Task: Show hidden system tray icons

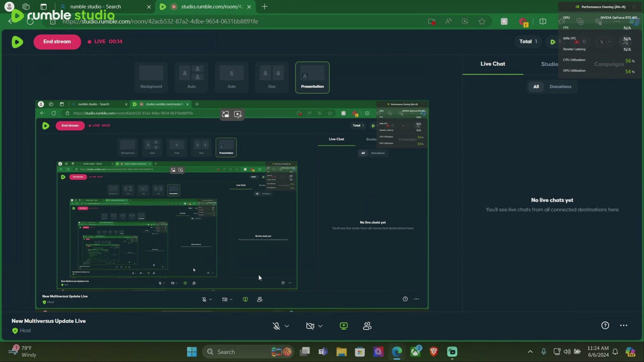Action: point(530,352)
